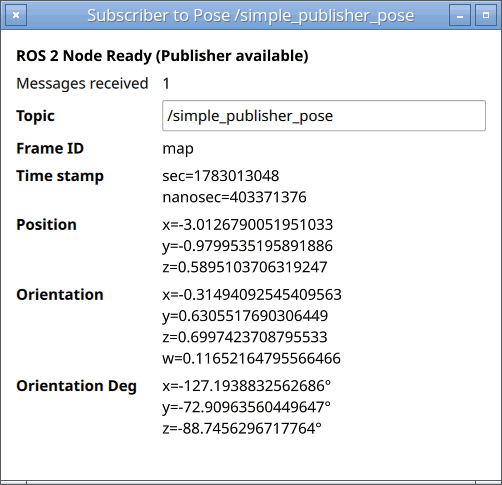Click the window title 'Subscriber to Pose /simple_publisher_pose'
502x485 pixels.
251,16
